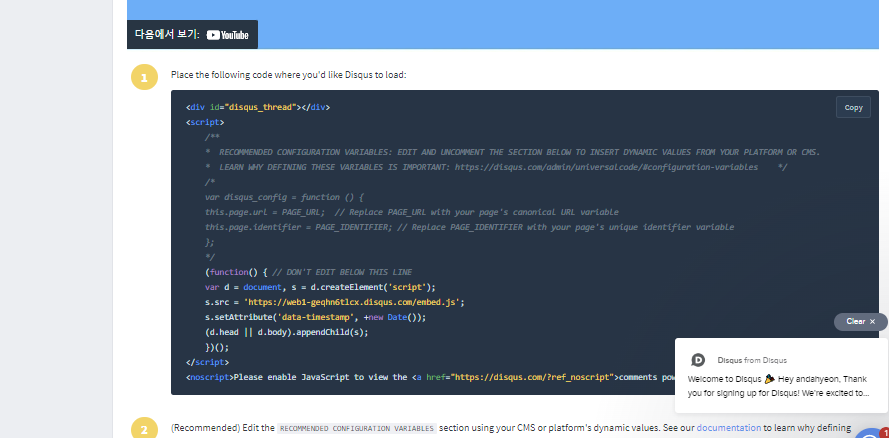
Task: Click the appendChild(s) code line
Action: tap(286, 332)
